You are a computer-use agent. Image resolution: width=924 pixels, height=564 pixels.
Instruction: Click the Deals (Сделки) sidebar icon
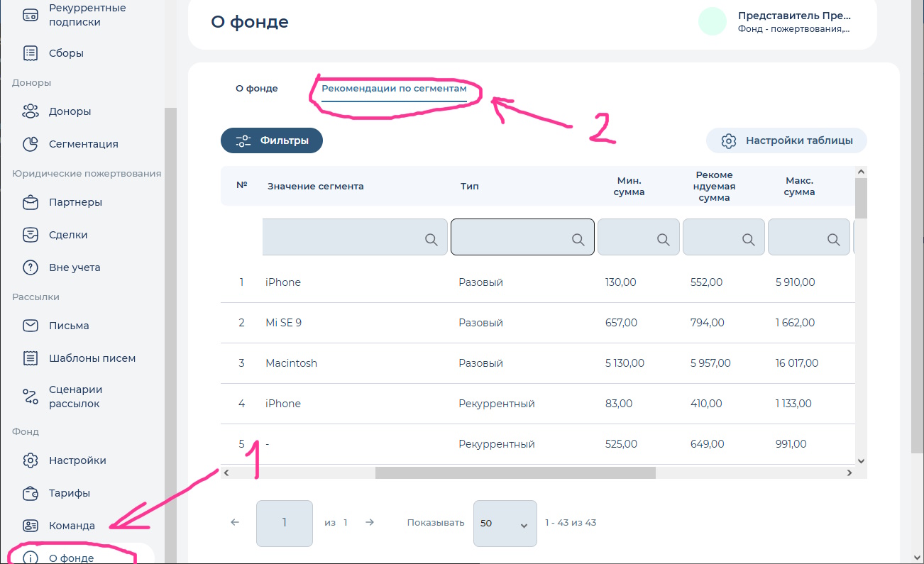(31, 235)
